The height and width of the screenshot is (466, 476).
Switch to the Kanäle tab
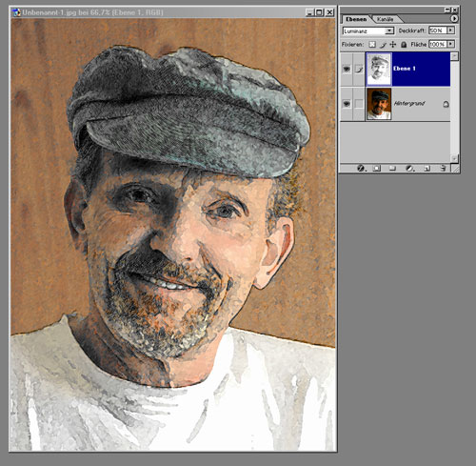tap(385, 19)
